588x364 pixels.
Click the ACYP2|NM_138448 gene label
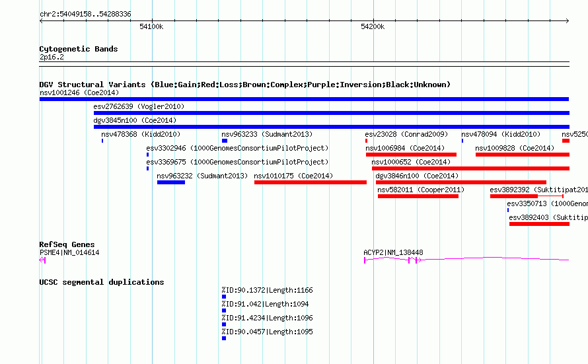pyautogui.click(x=393, y=252)
